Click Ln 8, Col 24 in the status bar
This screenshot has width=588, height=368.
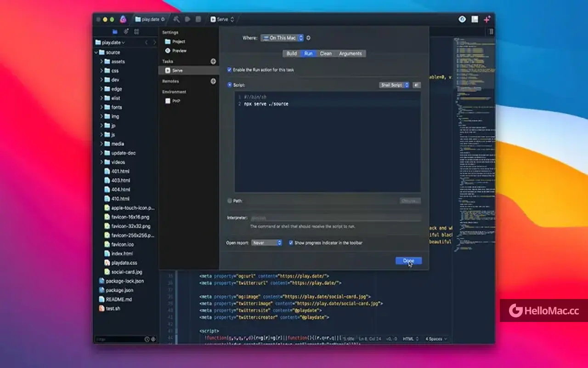pos(370,339)
